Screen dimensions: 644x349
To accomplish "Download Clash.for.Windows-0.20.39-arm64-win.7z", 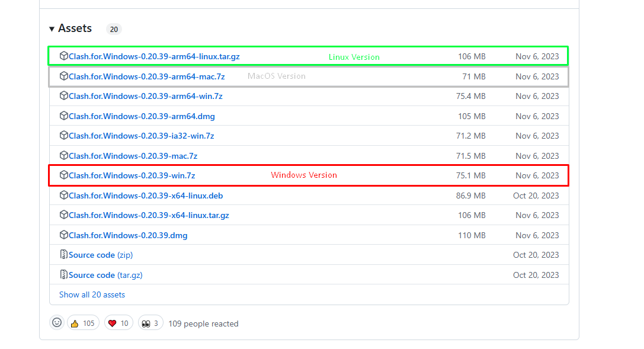I will tap(145, 96).
